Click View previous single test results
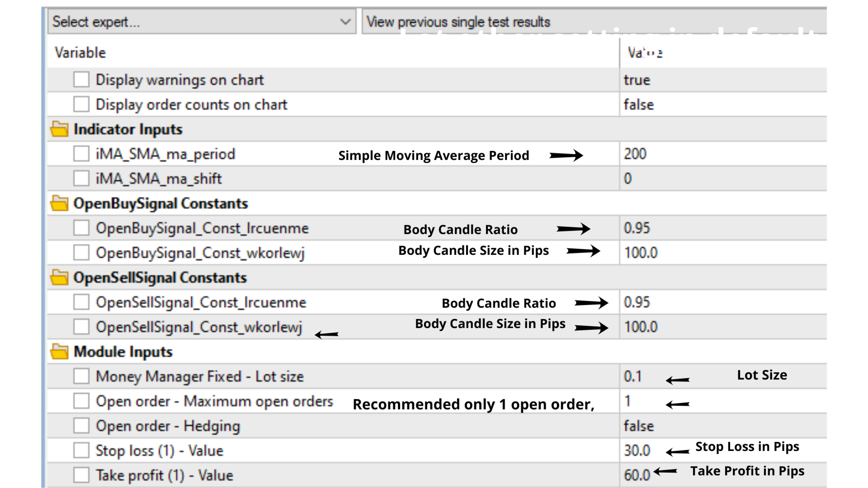The height and width of the screenshot is (488, 868). coord(458,22)
